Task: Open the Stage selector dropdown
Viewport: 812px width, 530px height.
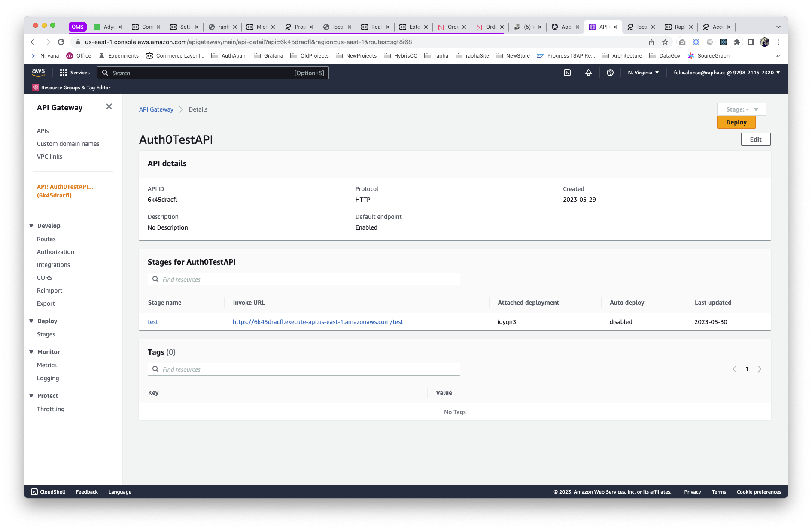Action: click(x=742, y=109)
